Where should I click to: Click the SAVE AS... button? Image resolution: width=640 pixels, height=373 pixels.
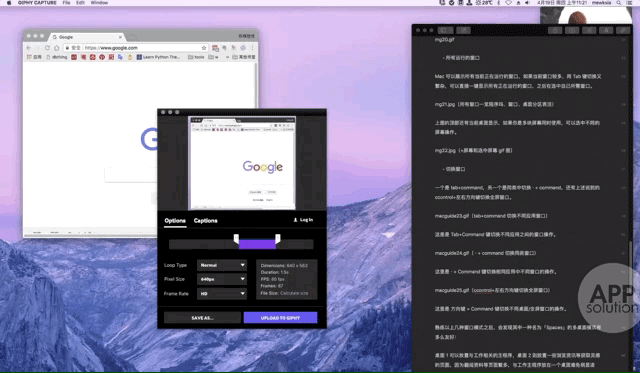coord(202,317)
